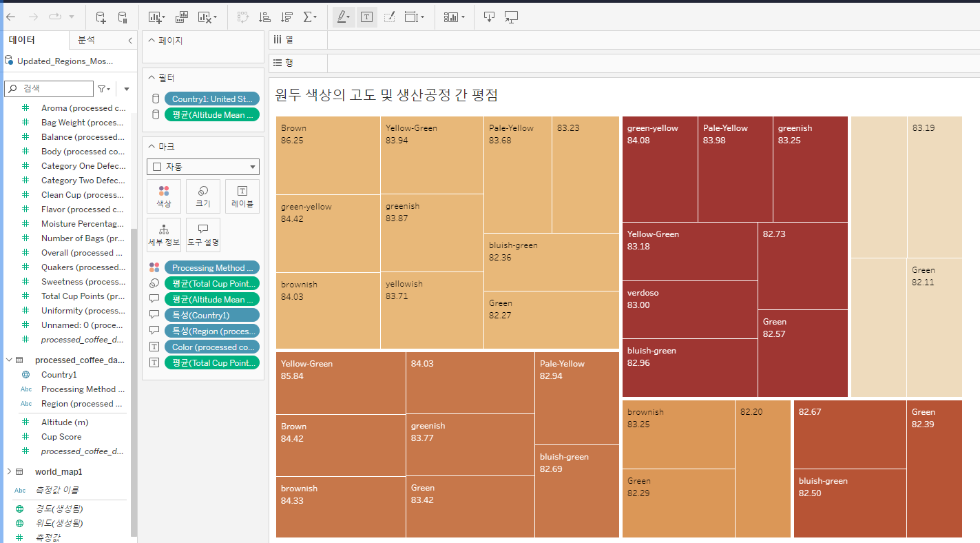Click the Yellow-Green 85.84 treemap tile

[341, 382]
